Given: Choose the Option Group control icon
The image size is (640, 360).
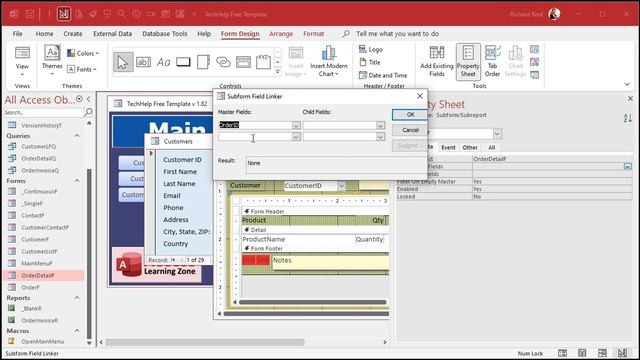Looking at the screenshot, I should point(263,62).
